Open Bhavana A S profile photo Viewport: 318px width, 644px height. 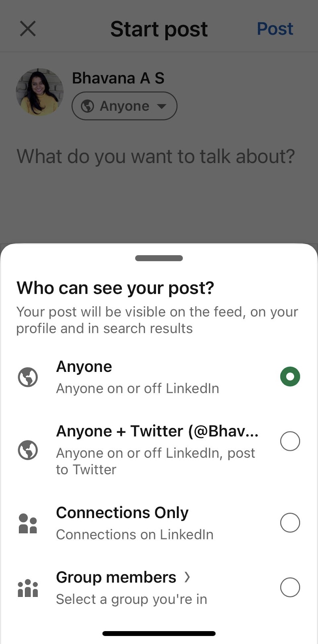click(x=39, y=92)
